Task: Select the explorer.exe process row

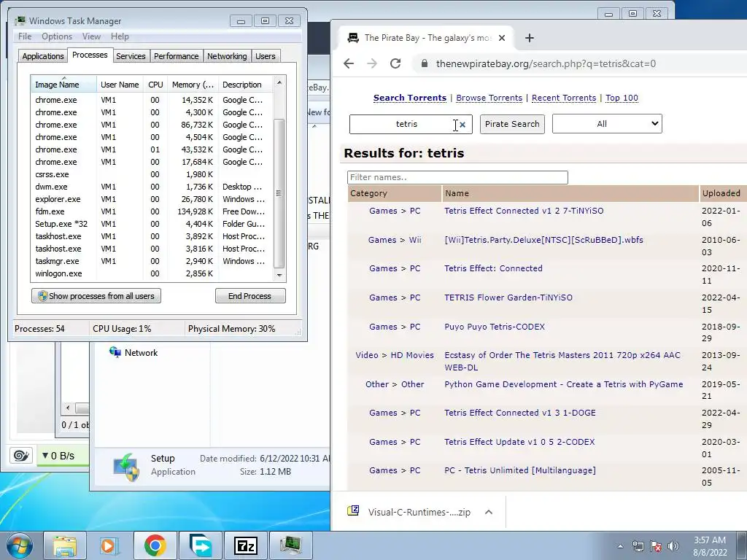Action: tap(152, 199)
